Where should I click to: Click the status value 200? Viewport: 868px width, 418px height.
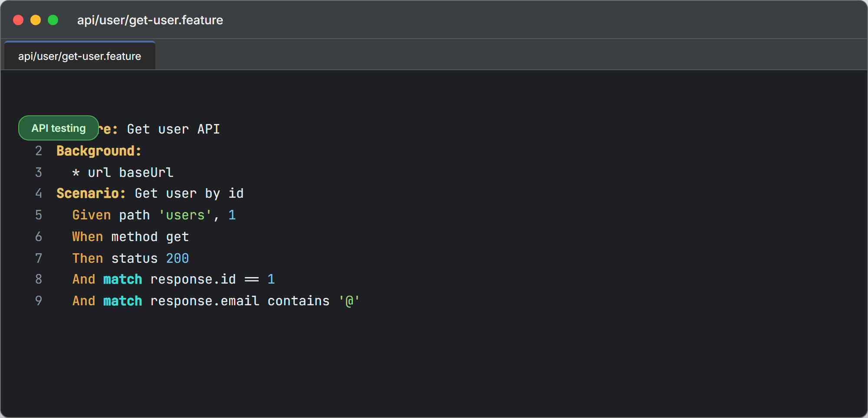pyautogui.click(x=178, y=258)
